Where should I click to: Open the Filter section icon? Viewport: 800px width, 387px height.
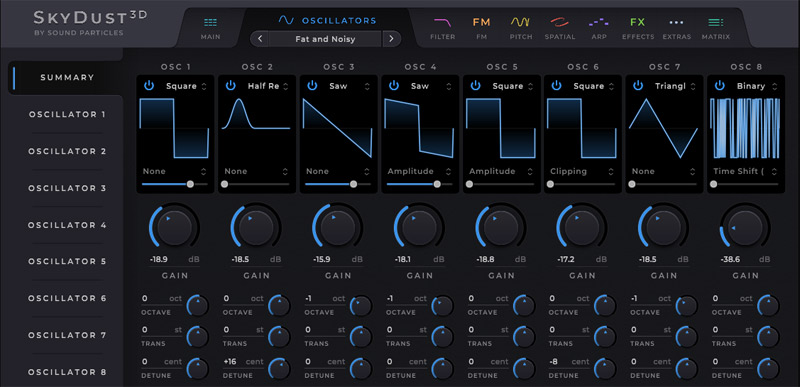(x=442, y=22)
